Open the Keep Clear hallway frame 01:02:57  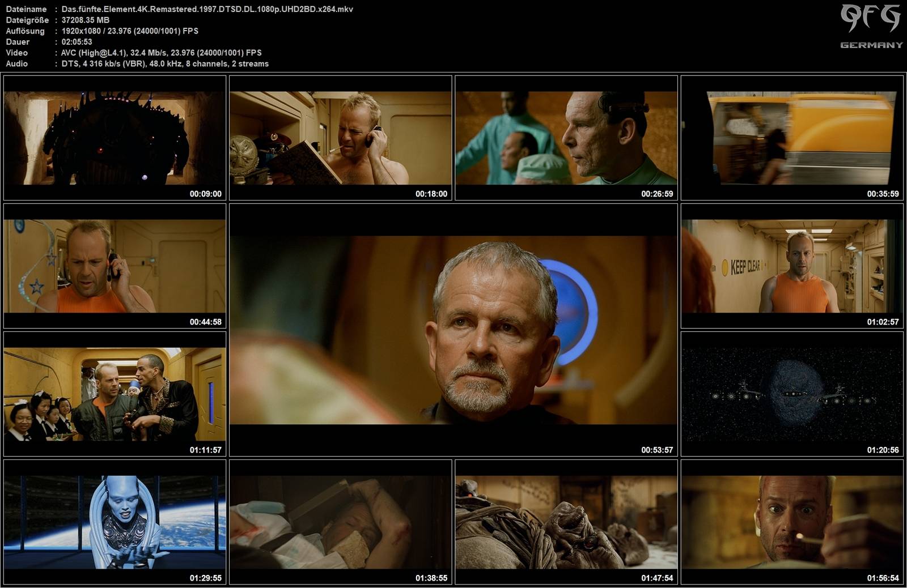point(792,266)
